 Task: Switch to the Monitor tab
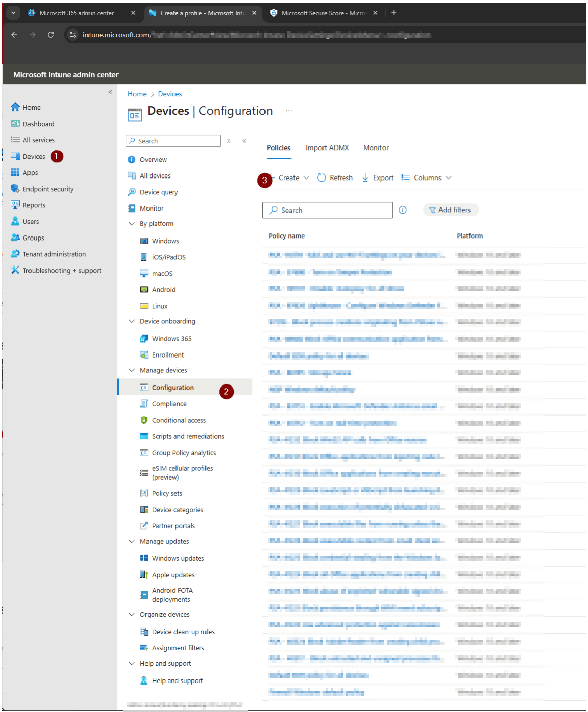[x=376, y=148]
